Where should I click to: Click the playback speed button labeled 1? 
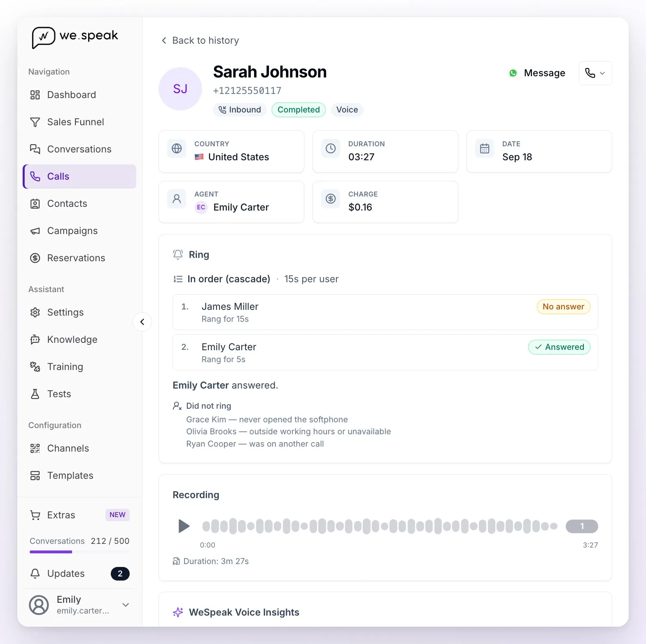tap(582, 526)
